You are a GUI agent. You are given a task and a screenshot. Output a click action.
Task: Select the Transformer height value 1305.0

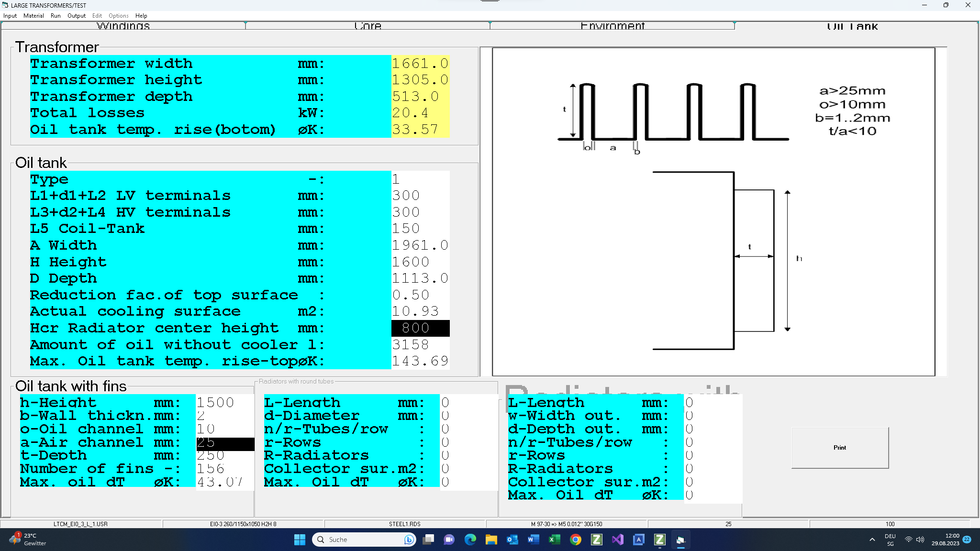point(420,80)
